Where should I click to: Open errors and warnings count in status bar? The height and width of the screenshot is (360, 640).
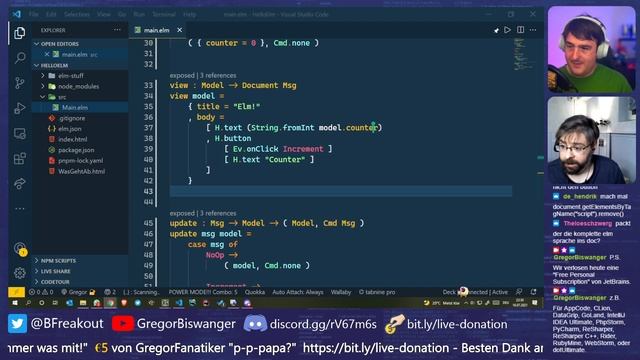click(x=41, y=292)
